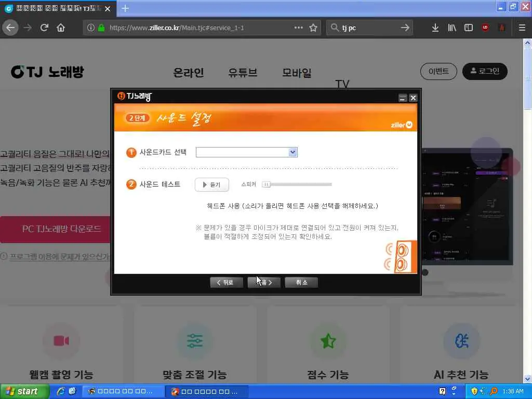Viewport: 532px width, 399px height.
Task: Click the webcam recording feature icon
Action: coord(61,341)
